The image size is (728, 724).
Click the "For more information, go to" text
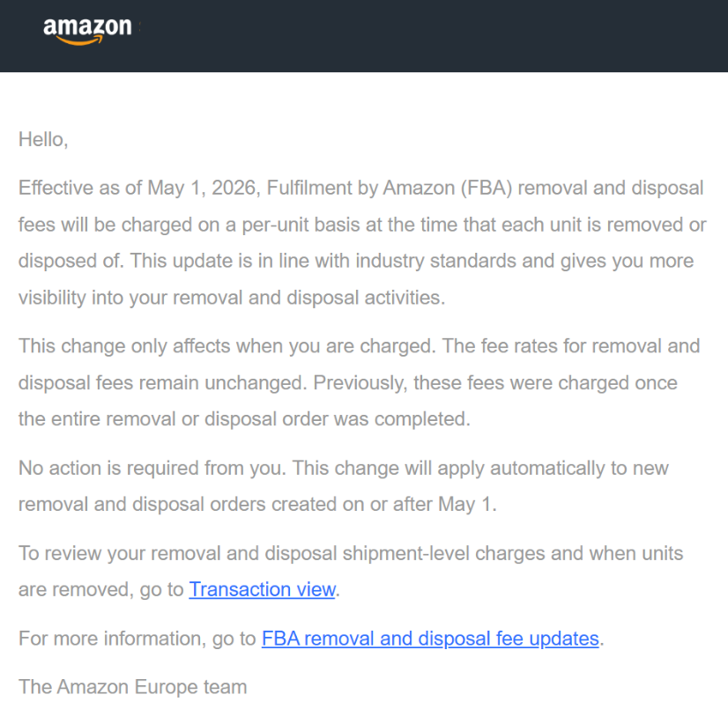(x=137, y=639)
